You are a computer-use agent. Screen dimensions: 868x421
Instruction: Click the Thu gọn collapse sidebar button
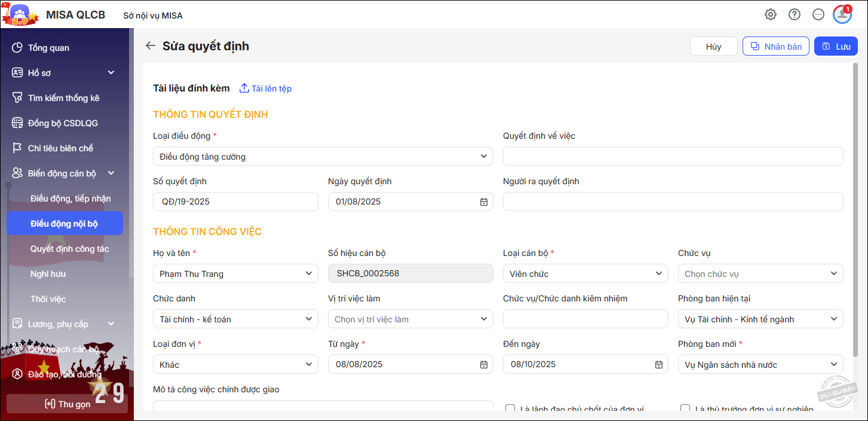67,404
